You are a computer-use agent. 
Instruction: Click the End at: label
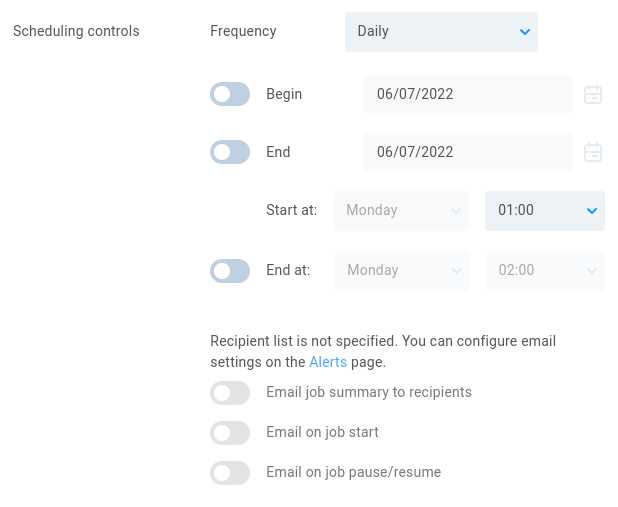pyautogui.click(x=288, y=270)
